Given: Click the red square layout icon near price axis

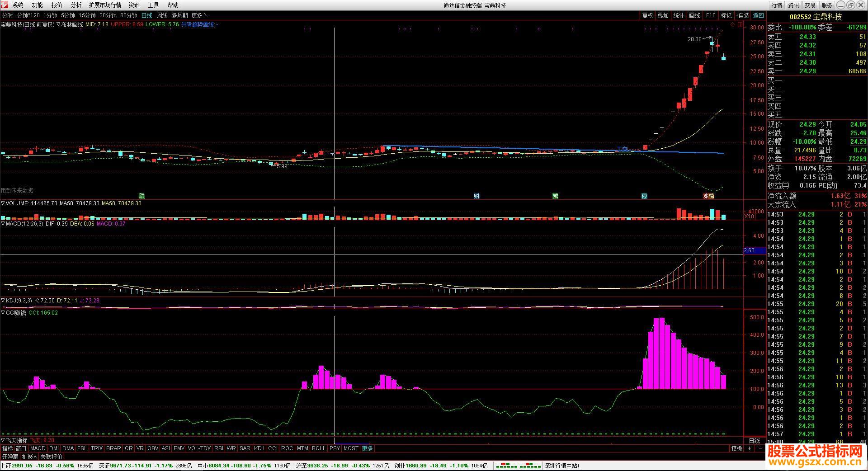Looking at the screenshot, I should [740, 24].
